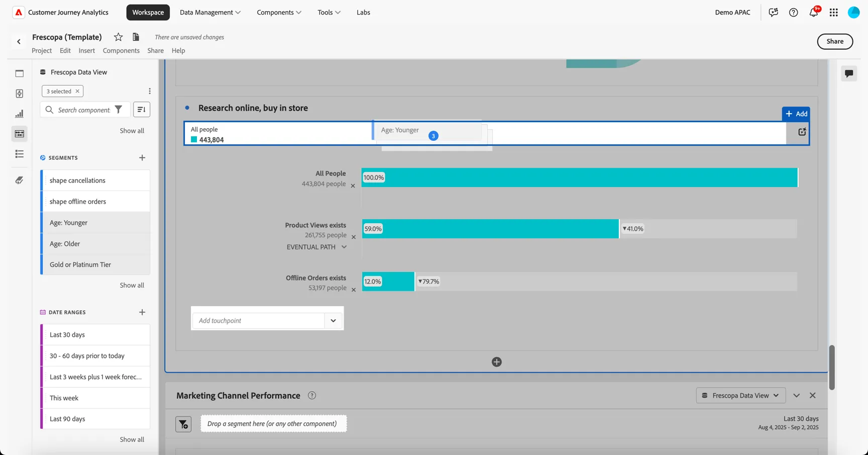Open notifications bell

[814, 12]
